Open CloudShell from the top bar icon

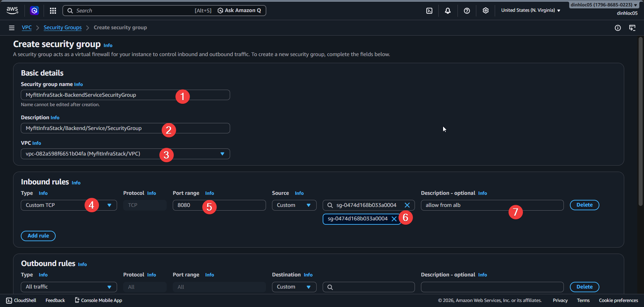click(429, 11)
